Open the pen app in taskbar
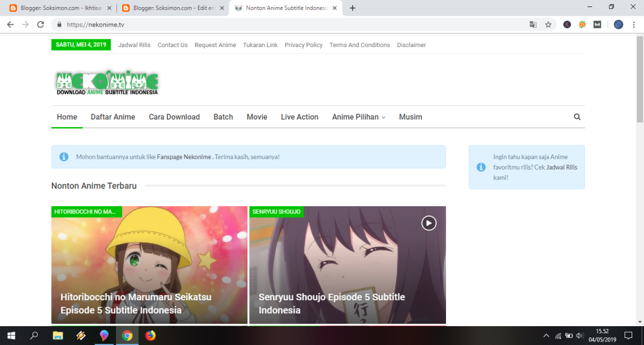Viewport: 644px width, 345px height. click(x=81, y=336)
